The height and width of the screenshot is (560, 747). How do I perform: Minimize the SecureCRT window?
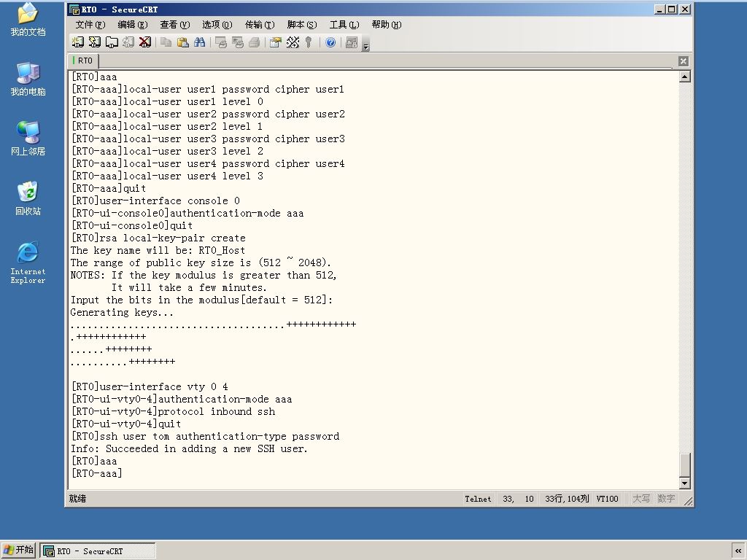659,9
